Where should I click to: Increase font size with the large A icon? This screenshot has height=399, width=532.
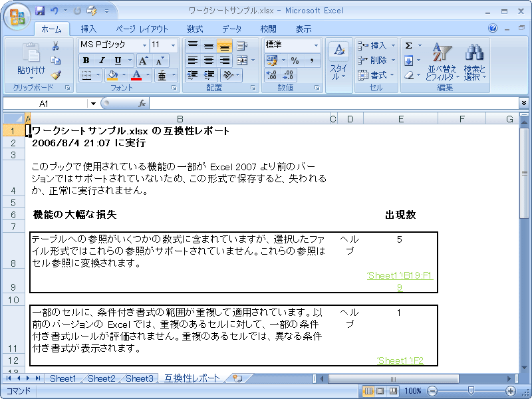pyautogui.click(x=144, y=61)
